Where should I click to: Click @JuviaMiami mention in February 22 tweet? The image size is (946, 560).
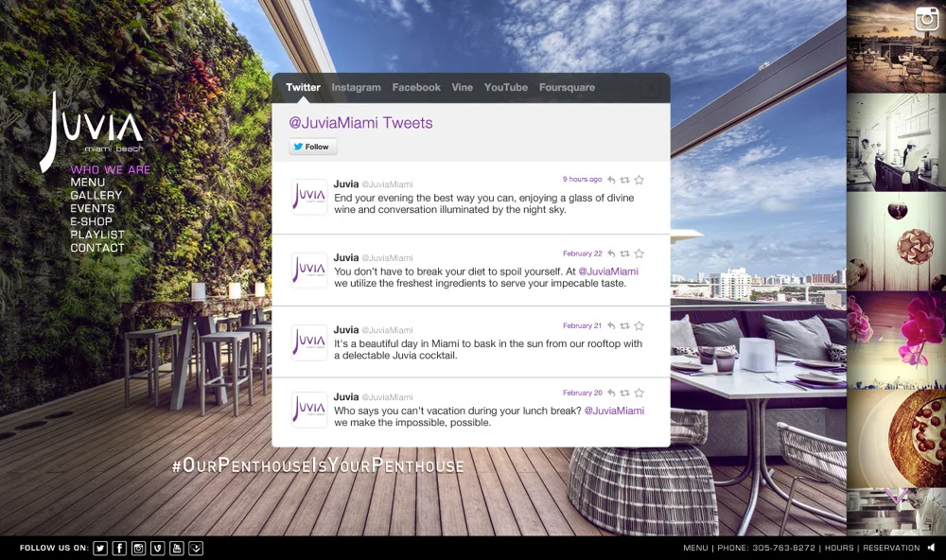[x=608, y=271]
